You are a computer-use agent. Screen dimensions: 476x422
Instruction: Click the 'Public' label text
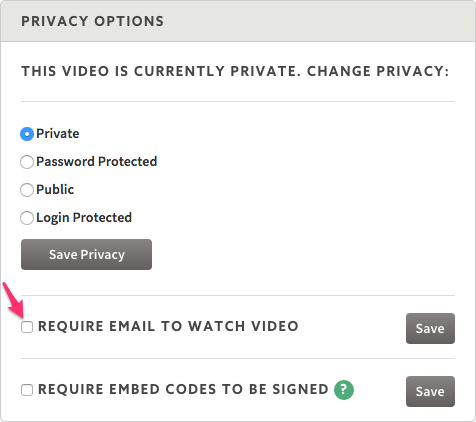[55, 190]
